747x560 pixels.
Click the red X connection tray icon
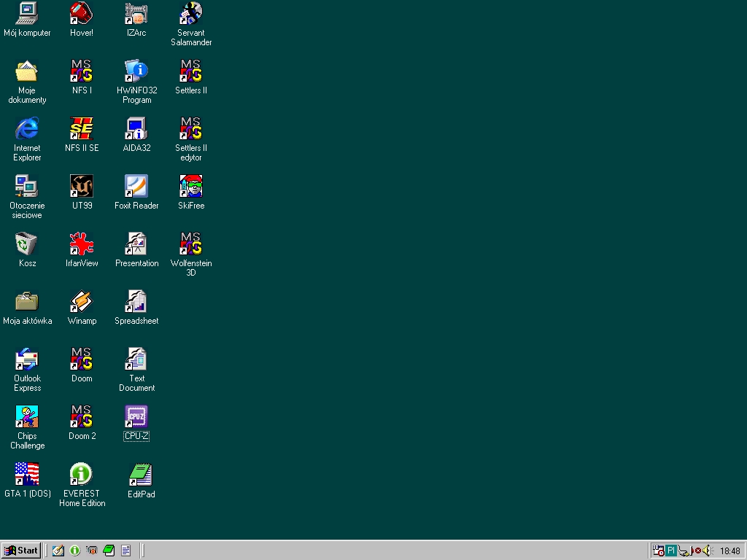coord(697,551)
